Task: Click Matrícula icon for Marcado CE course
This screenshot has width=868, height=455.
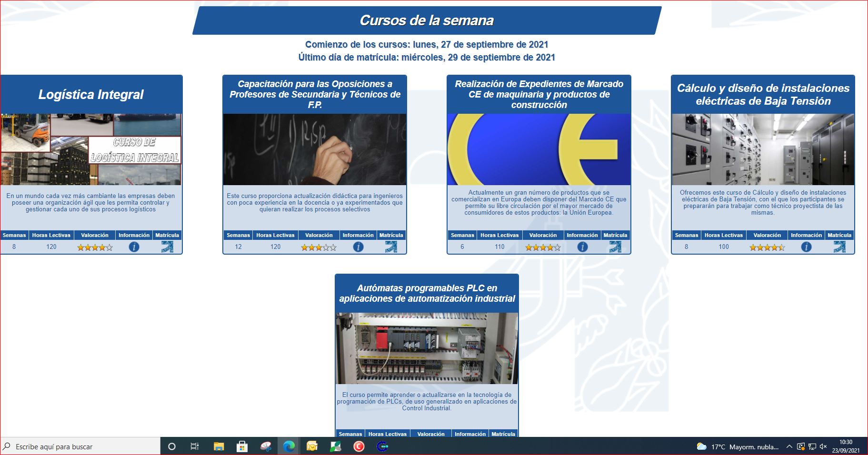Action: [x=615, y=247]
